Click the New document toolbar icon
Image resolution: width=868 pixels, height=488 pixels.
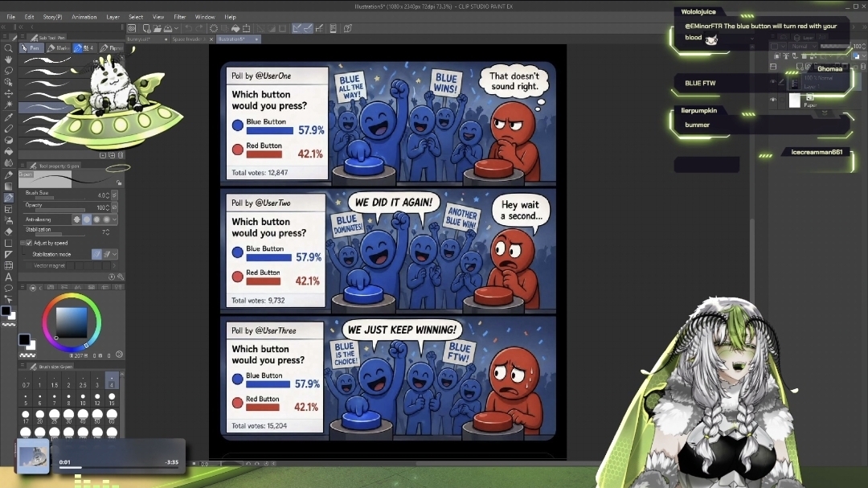[x=146, y=28]
